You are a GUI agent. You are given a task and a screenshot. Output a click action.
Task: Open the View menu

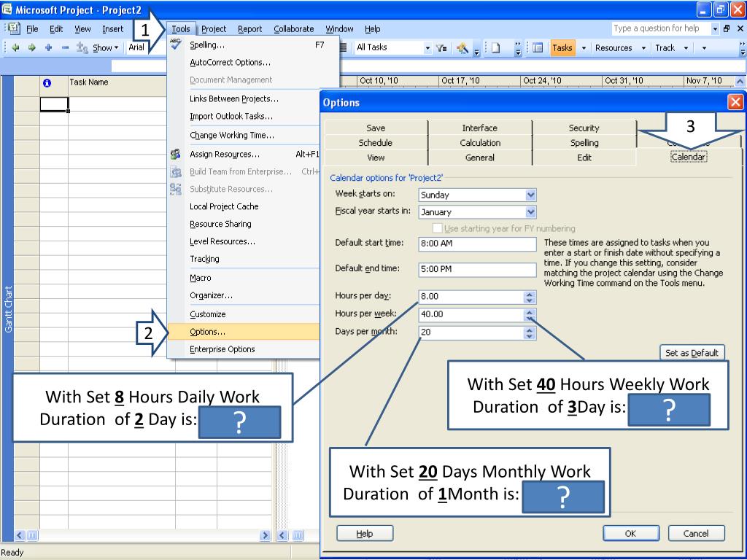(x=82, y=29)
